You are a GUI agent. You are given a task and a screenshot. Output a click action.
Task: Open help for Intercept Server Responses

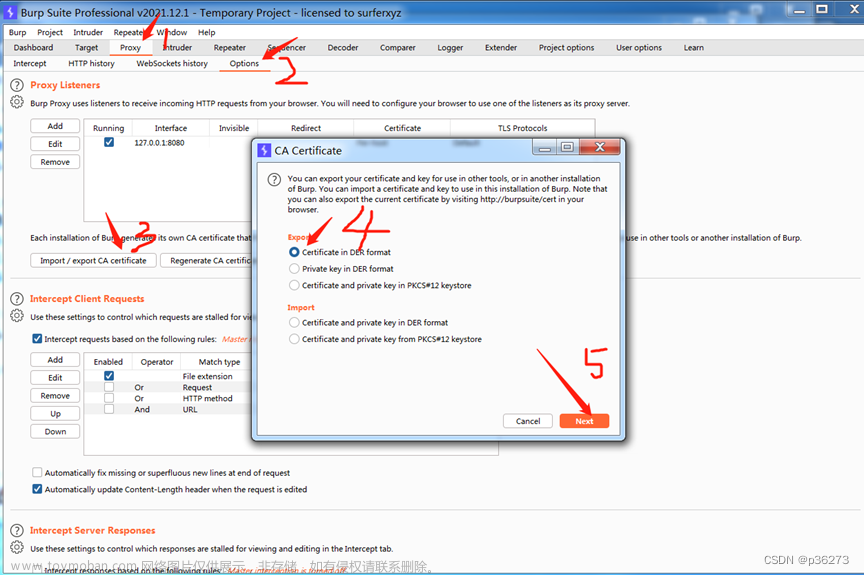pos(17,530)
